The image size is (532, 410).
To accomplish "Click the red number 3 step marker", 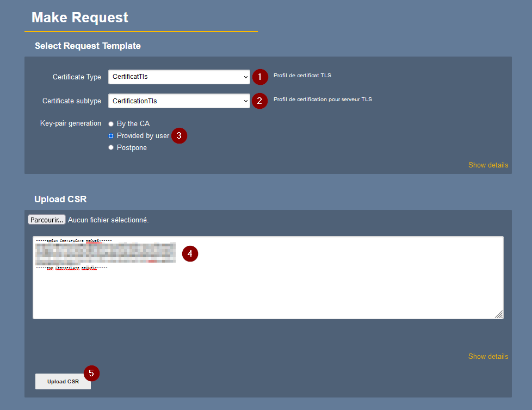I will click(180, 136).
